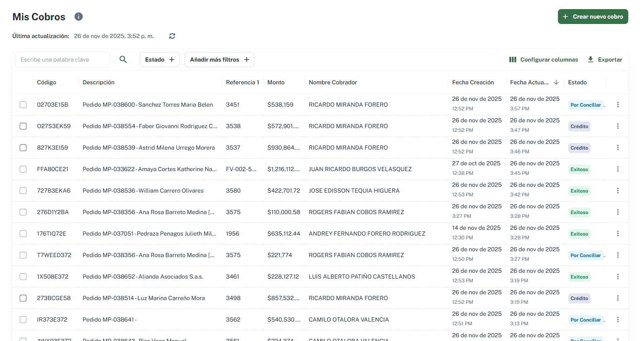This screenshot has height=341, width=644.
Task: Open the Pedido MP-038536 William Carrero entry
Action: tap(143, 191)
